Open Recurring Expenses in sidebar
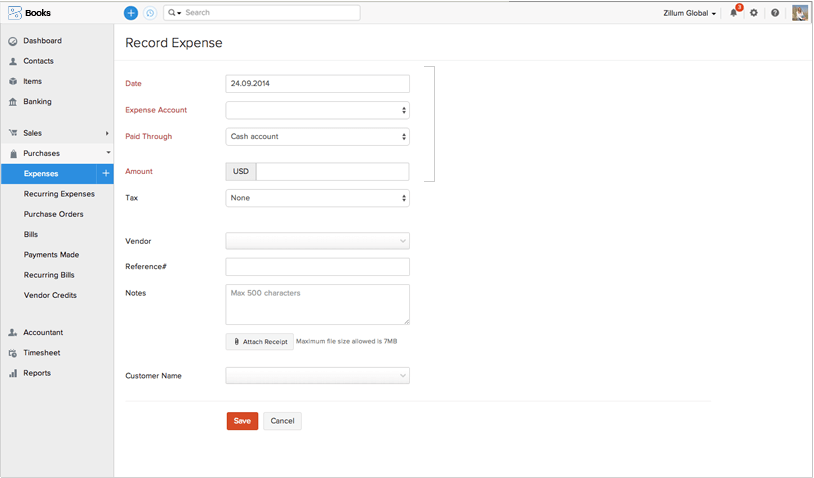The height and width of the screenshot is (478, 814). coord(59,194)
